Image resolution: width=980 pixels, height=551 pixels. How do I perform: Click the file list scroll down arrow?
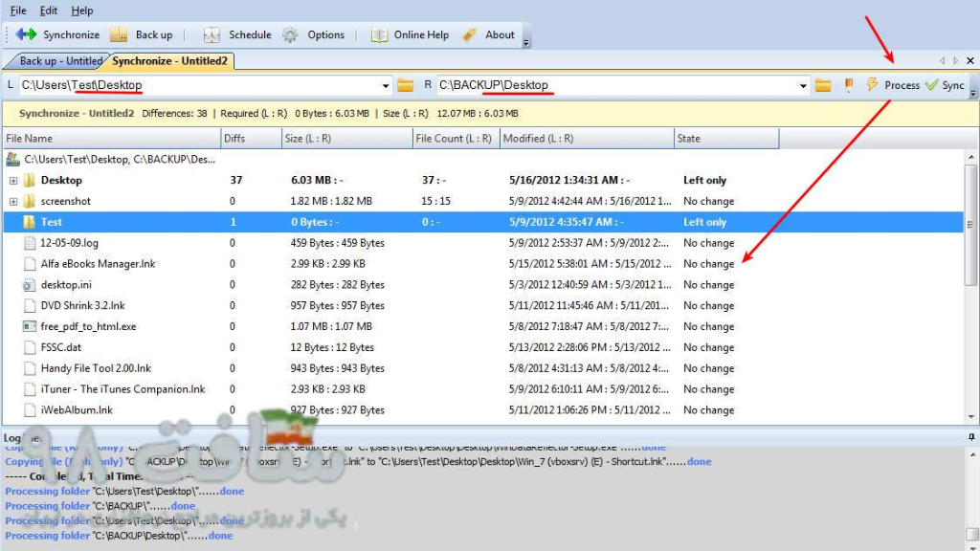click(970, 417)
